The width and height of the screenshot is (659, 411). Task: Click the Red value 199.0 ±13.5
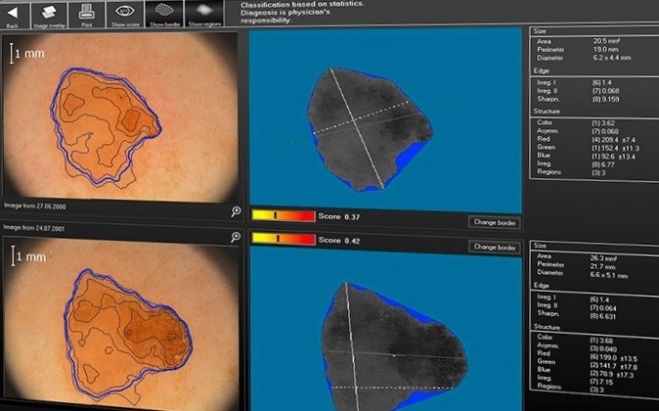click(614, 358)
